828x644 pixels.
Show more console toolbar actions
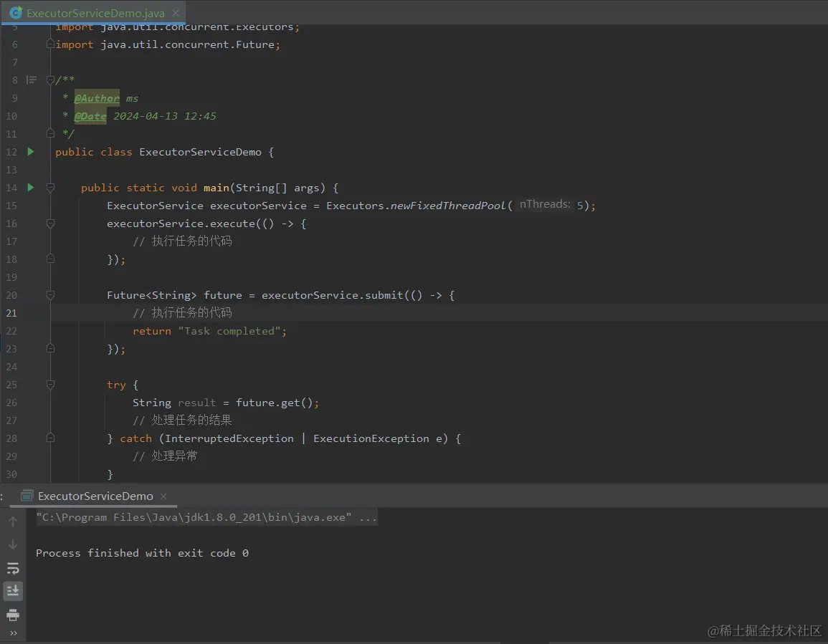coord(13,633)
